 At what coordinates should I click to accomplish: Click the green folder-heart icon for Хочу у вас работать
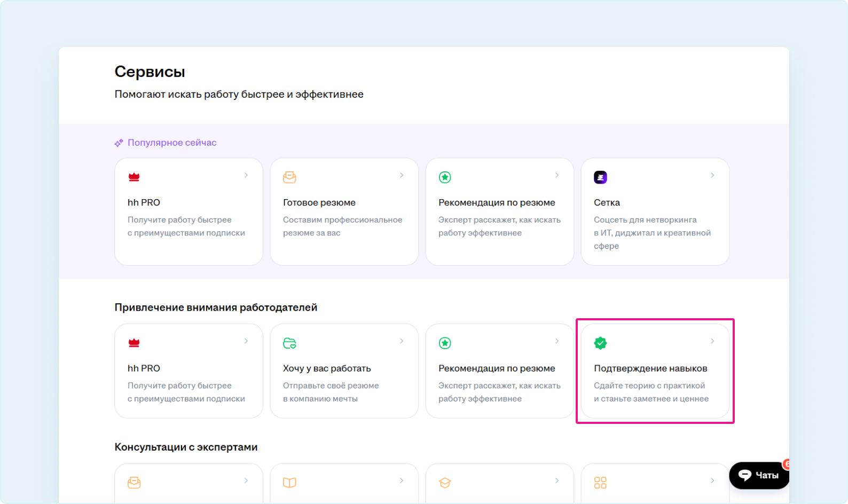click(x=289, y=343)
